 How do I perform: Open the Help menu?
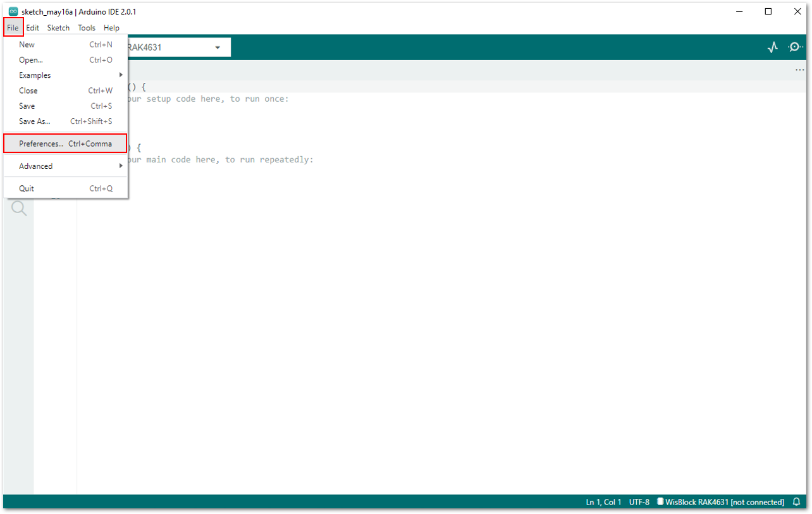click(111, 28)
